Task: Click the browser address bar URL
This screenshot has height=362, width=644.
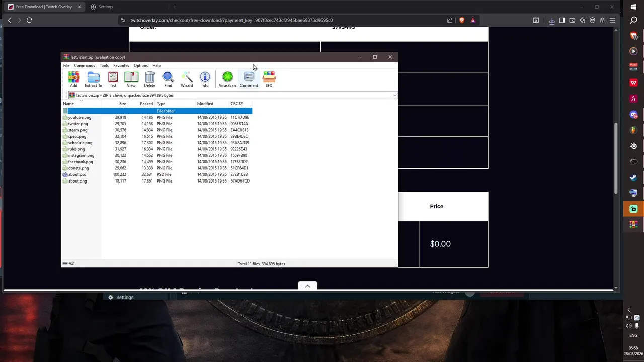Action: (231, 20)
